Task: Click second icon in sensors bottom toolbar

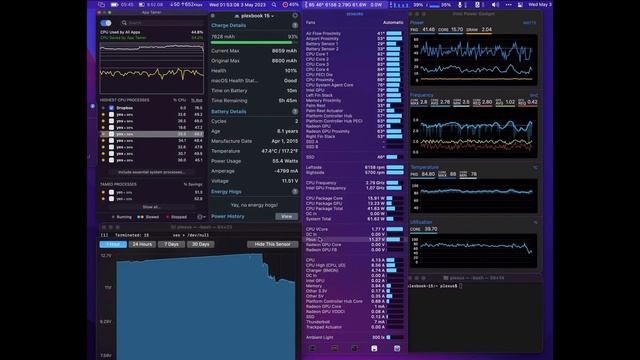Action: (334, 348)
